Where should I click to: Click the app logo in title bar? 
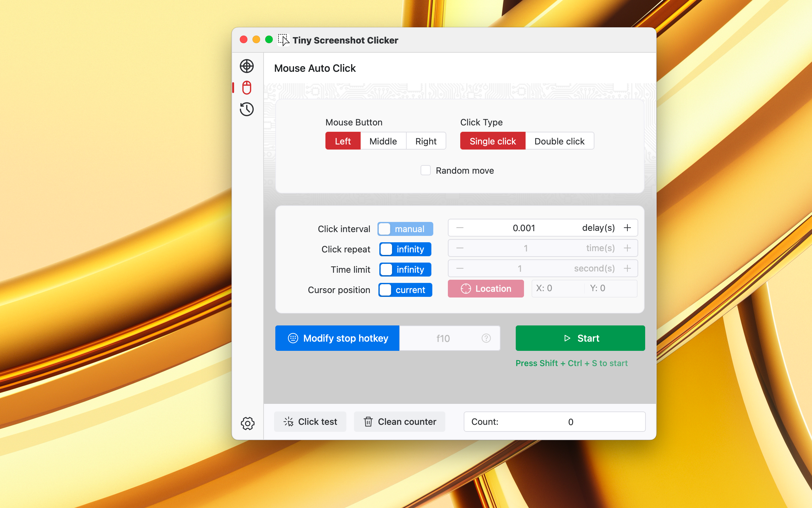click(x=284, y=40)
